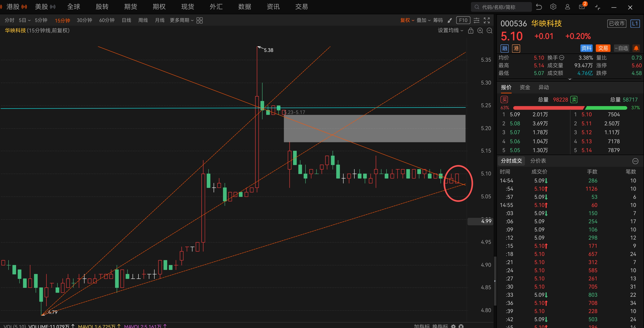
Task: Toggle the 筹码 chip distribution view
Action: 438,20
